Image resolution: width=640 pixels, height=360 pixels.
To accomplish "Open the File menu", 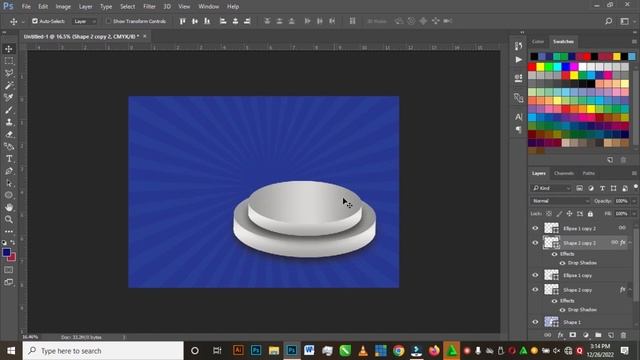I will click(x=26, y=7).
